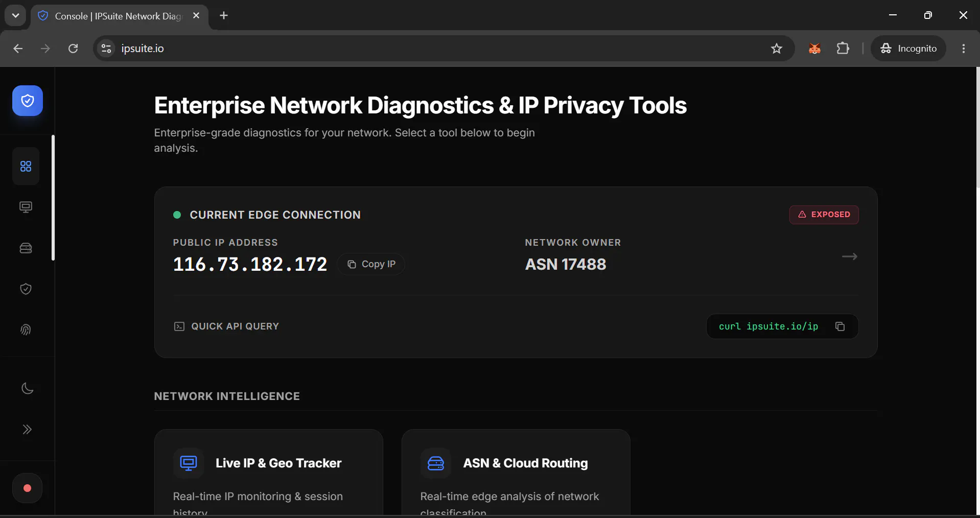Copy the public IP address
Screen dimensions: 980x518
tap(371, 264)
